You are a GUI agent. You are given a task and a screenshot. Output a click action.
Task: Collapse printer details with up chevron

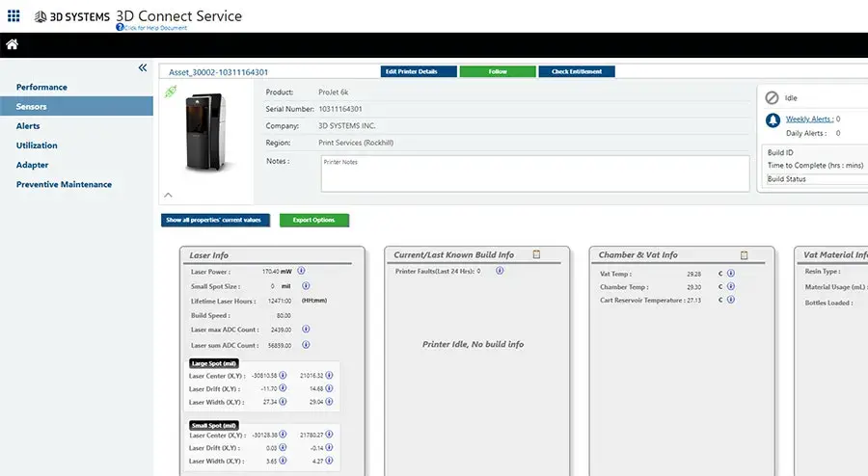pyautogui.click(x=168, y=195)
